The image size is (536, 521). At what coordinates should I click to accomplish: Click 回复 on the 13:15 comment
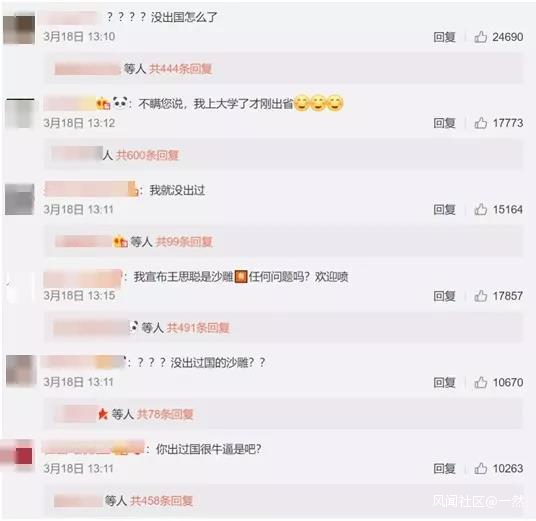pos(444,296)
